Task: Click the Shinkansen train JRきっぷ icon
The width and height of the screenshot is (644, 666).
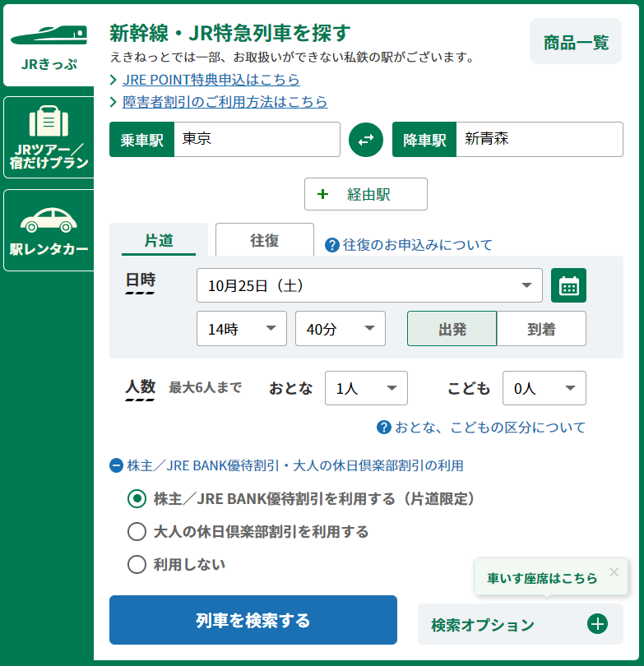Action: click(x=49, y=35)
